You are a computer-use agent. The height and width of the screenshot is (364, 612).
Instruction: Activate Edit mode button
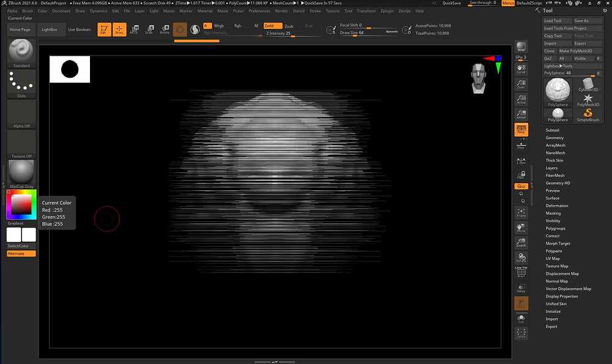tap(104, 29)
